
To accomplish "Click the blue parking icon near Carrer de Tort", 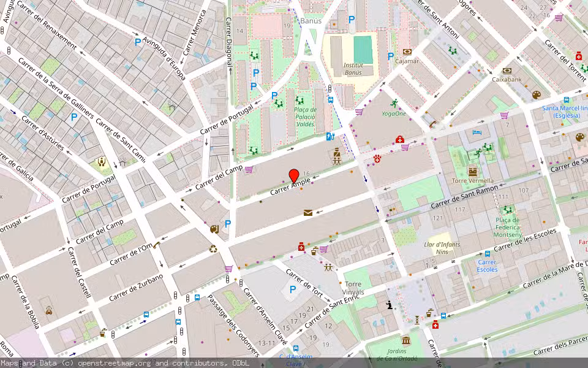I will 293,288.
